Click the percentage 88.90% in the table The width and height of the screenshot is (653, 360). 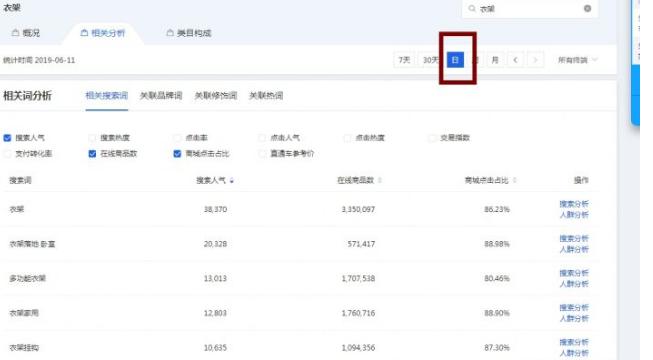(x=497, y=313)
